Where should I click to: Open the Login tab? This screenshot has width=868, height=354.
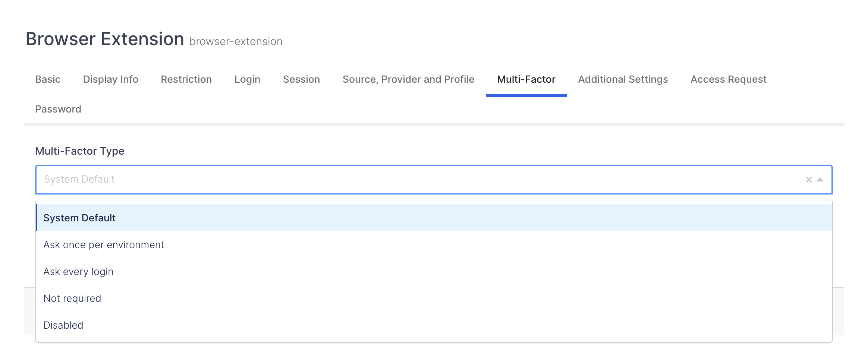(247, 79)
